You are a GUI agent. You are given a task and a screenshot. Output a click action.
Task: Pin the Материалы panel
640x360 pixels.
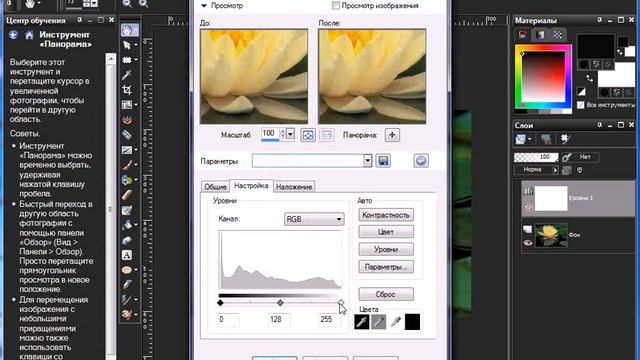599,20
